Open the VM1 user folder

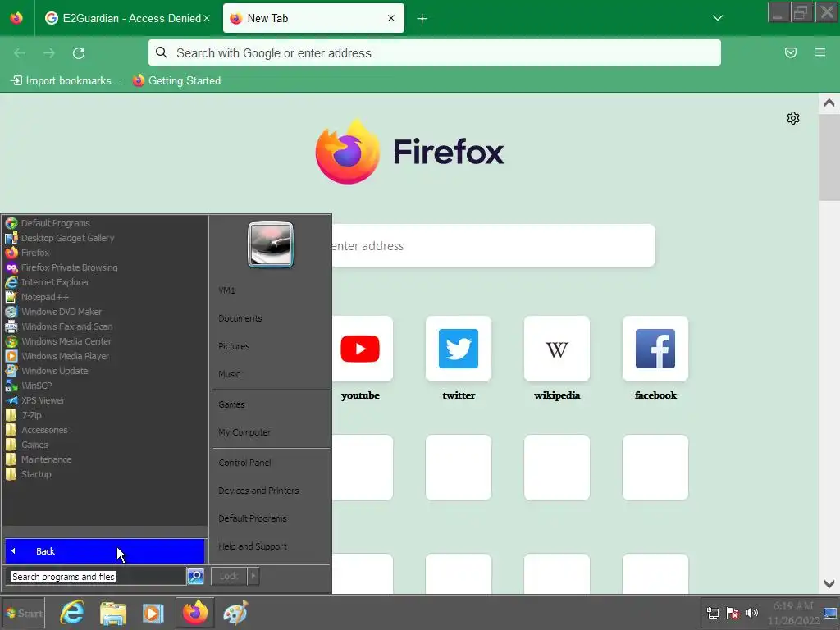point(226,290)
